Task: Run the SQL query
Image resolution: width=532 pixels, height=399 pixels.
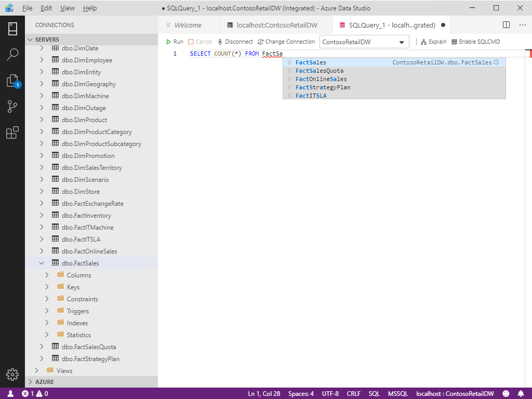Action: point(175,42)
